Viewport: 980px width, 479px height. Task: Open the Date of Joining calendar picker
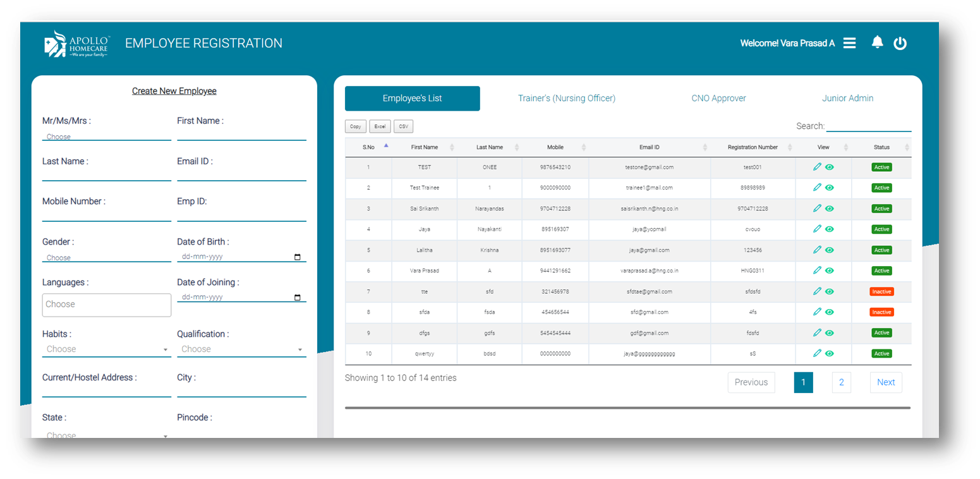tap(298, 296)
